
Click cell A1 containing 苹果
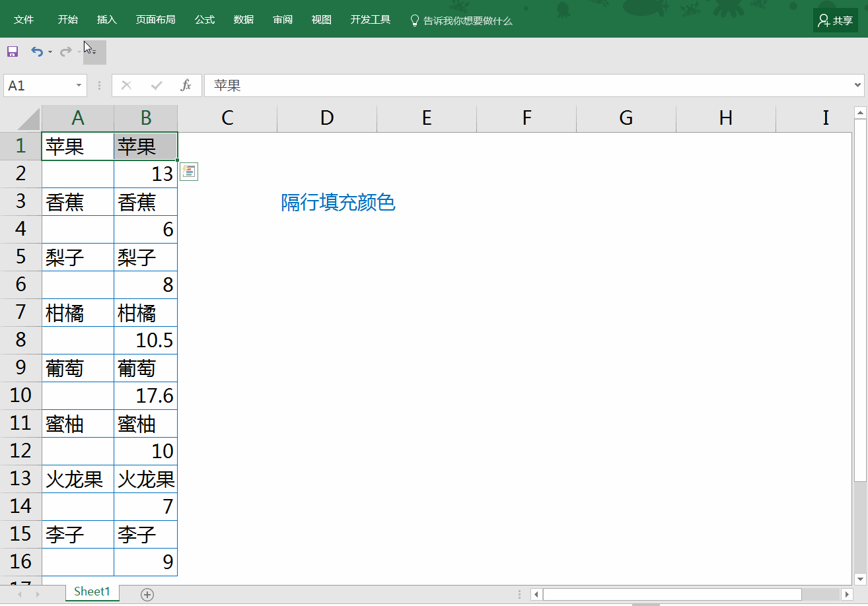pos(78,146)
